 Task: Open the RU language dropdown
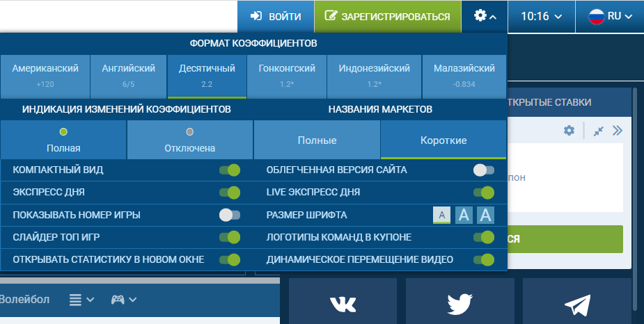611,16
